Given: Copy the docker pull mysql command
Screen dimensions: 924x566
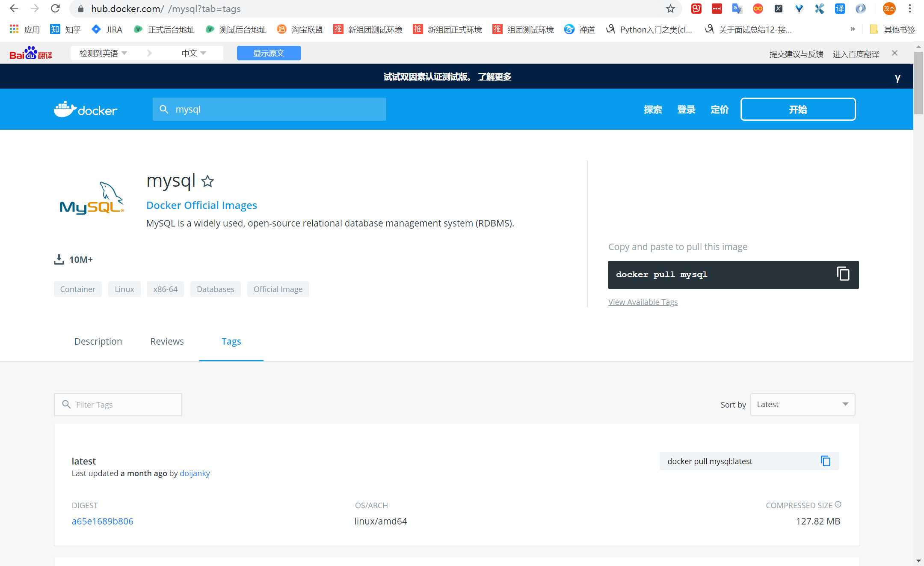Looking at the screenshot, I should [843, 274].
